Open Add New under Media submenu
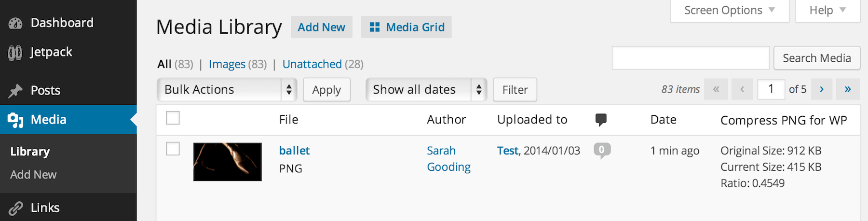Viewport: 868px width, 221px height. [33, 175]
